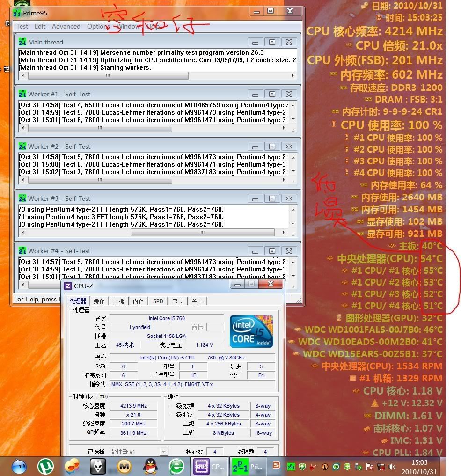
Task: Click the Sogou input method tray icon
Action: pos(277,466)
